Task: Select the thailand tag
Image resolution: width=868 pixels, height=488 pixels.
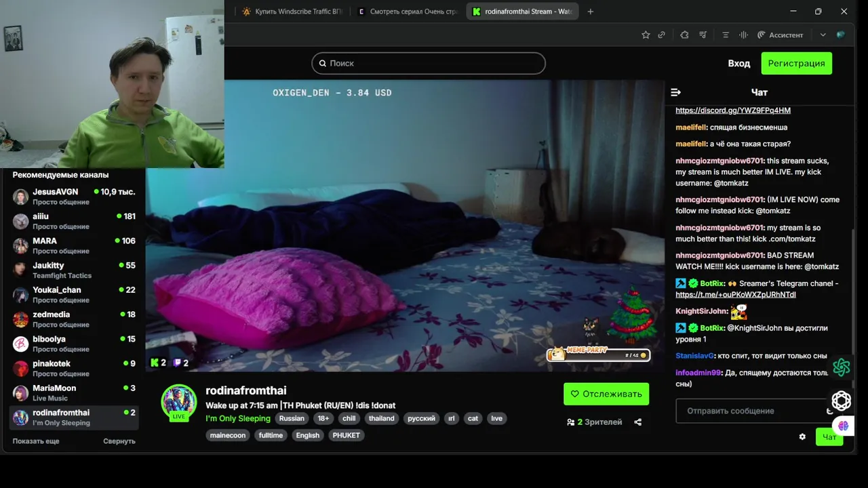Action: [x=381, y=418]
